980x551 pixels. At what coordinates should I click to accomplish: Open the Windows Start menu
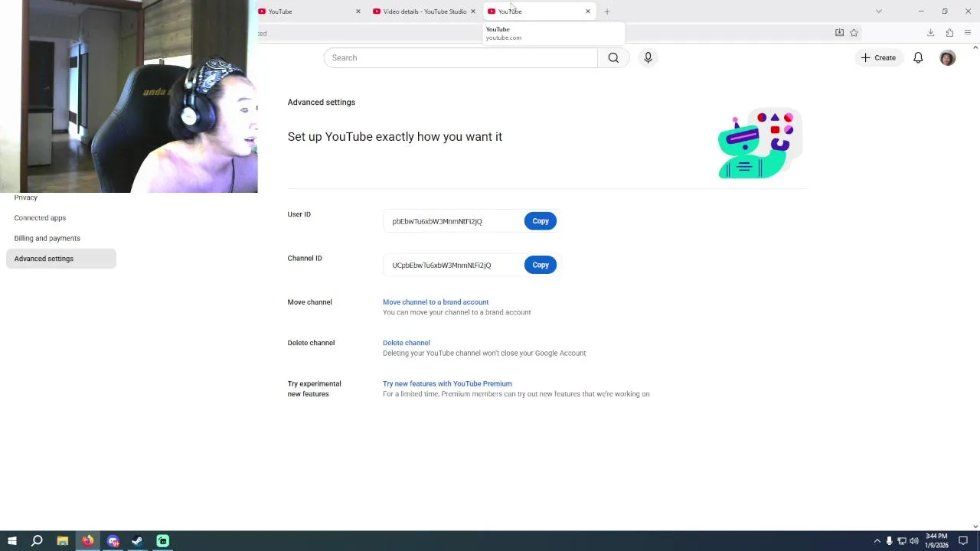point(12,541)
